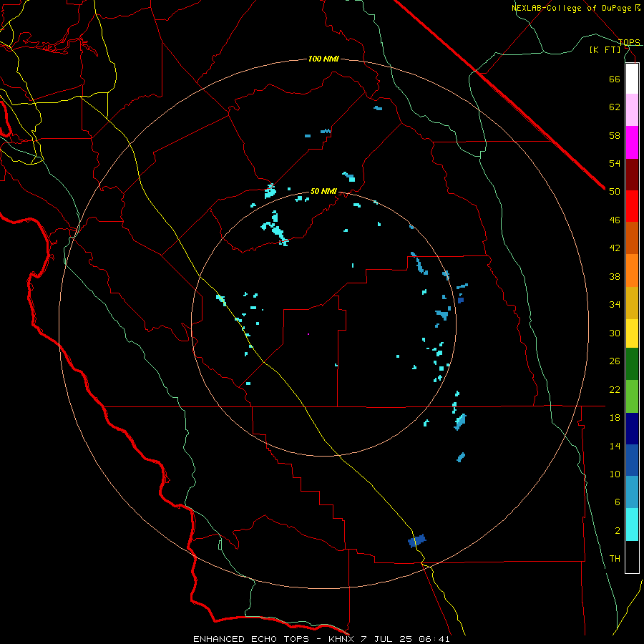Click the legend value '10'
This screenshot has height=644, width=644.
[615, 474]
